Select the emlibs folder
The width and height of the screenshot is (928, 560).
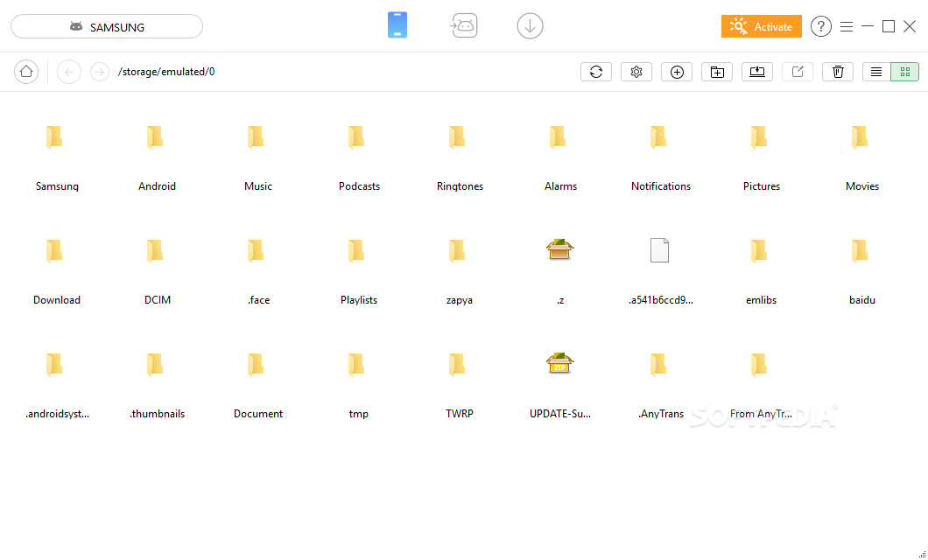click(x=762, y=271)
